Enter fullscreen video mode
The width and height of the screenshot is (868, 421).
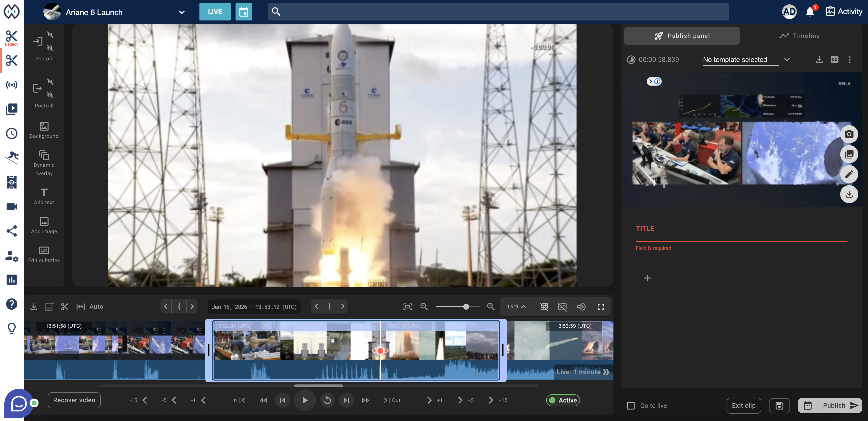coord(601,306)
